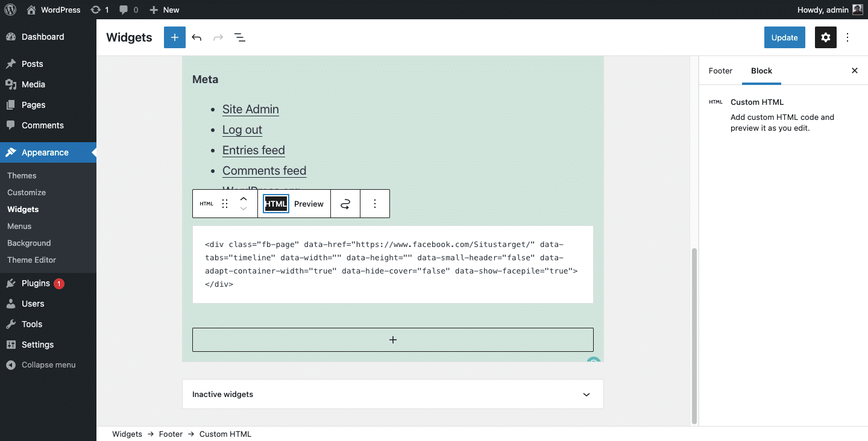Open the WordPress site home link

(54, 10)
